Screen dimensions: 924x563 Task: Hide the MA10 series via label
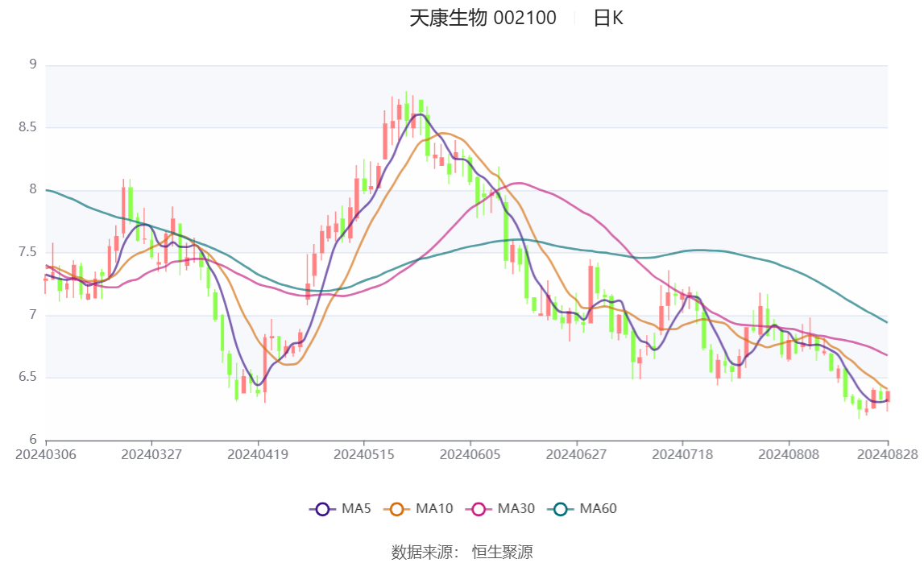click(x=434, y=509)
